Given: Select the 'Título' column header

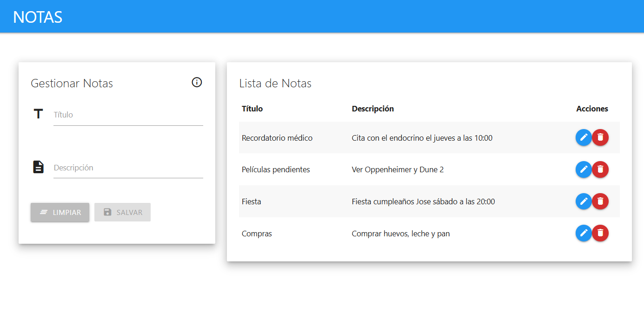Looking at the screenshot, I should (x=252, y=108).
